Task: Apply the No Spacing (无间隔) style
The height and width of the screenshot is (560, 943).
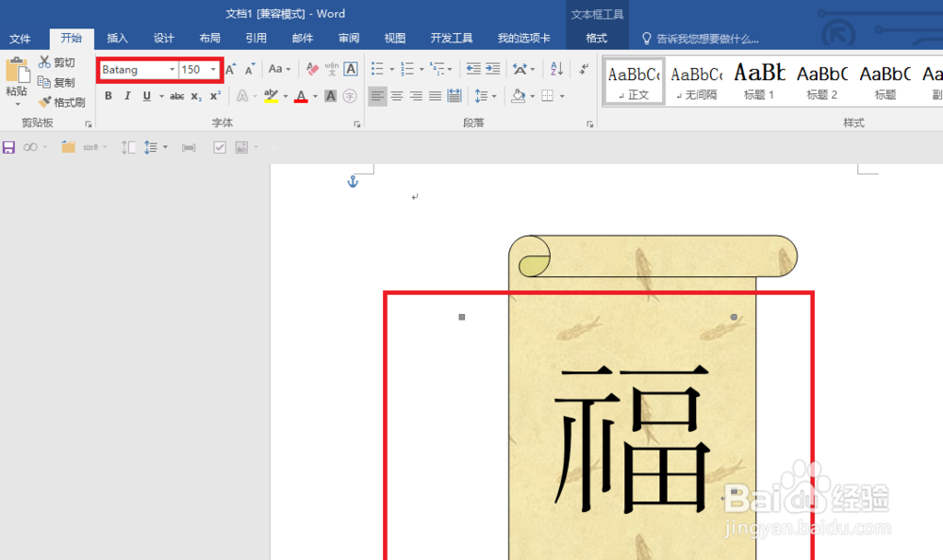Action: 697,82
